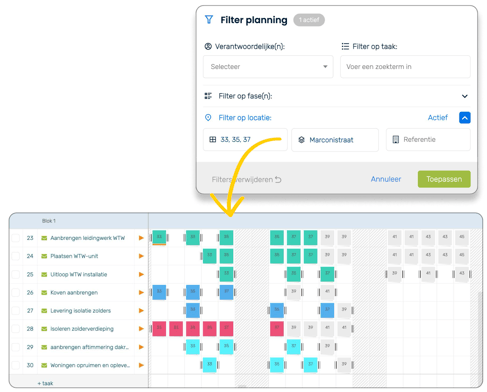Image resolution: width=487 pixels, height=392 pixels.
Task: Click the funnel icon beside Filter planning
Action: (209, 20)
